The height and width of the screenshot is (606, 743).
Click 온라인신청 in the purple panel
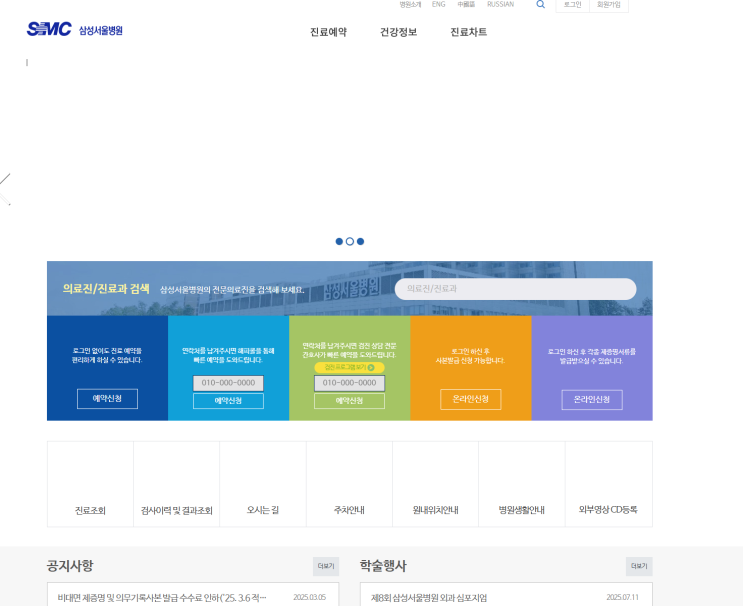[x=592, y=400]
